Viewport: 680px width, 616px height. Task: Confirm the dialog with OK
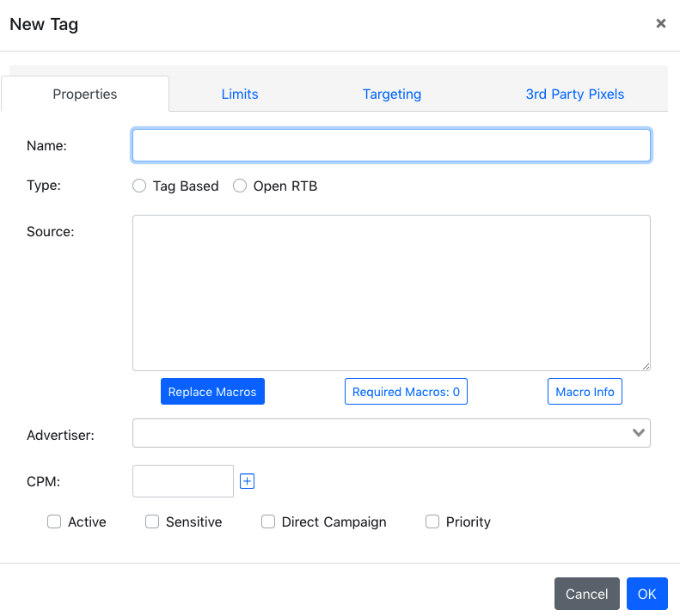646,594
